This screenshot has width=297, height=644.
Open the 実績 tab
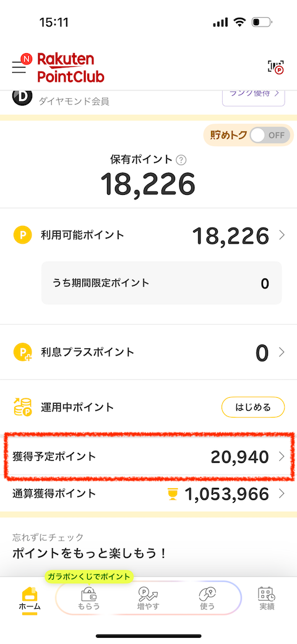pyautogui.click(x=266, y=598)
